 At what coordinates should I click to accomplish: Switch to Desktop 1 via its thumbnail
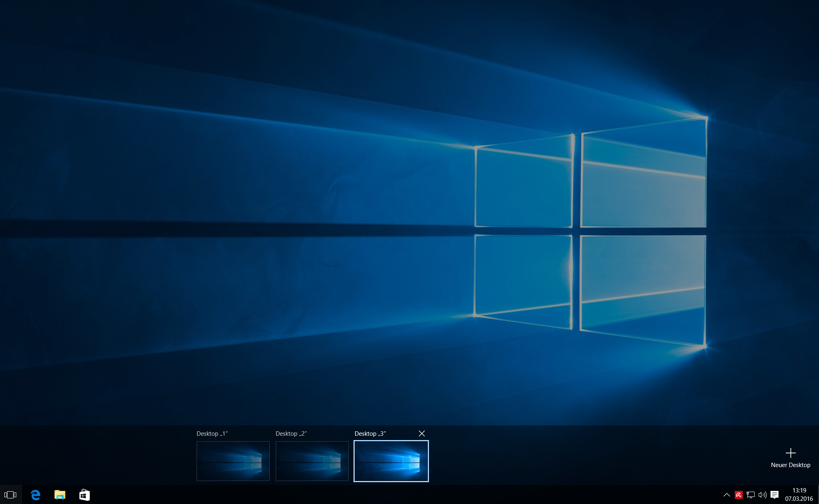point(233,461)
